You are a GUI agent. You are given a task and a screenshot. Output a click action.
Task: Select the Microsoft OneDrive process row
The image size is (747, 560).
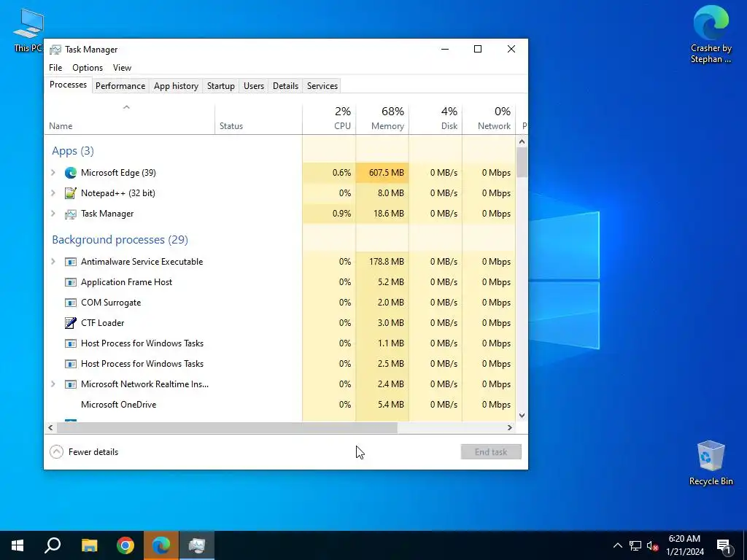point(280,405)
